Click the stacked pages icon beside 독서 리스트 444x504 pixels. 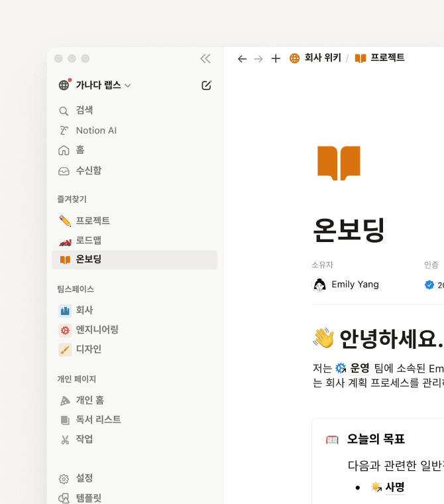coord(65,420)
